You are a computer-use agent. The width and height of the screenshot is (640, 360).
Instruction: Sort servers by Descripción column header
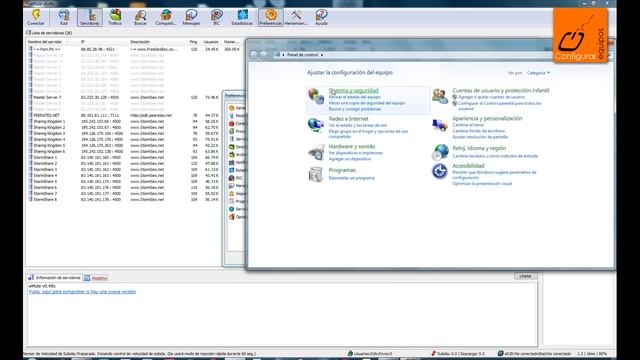[140, 42]
